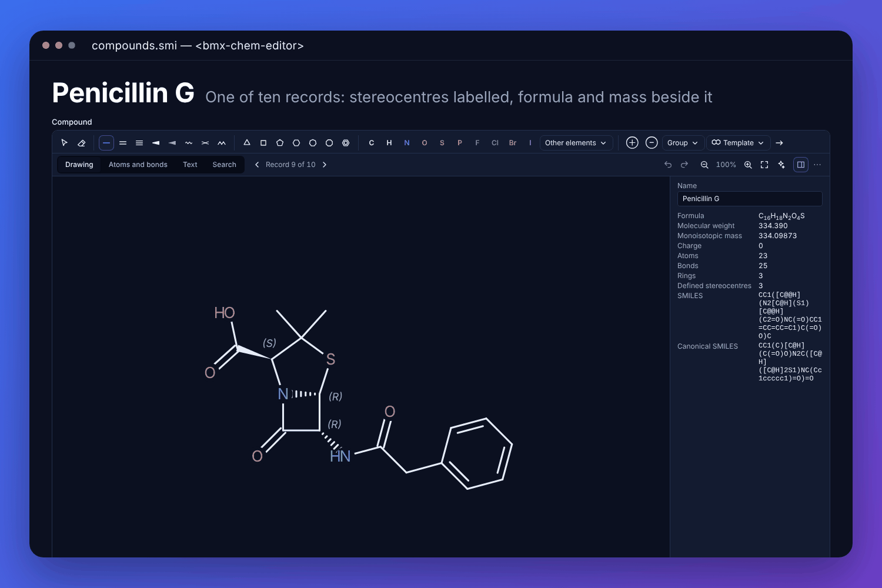Insert a cyclopropane triangle ring
Viewport: 882px width, 588px height.
[x=247, y=143]
